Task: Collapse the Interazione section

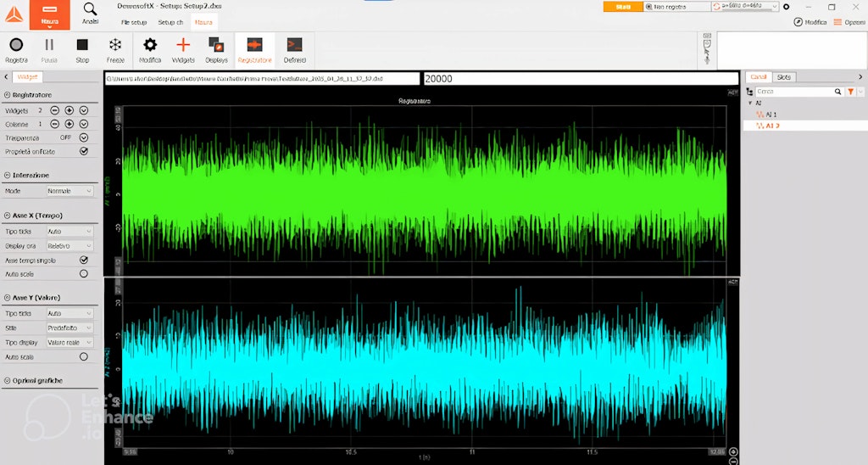Action: (7, 175)
